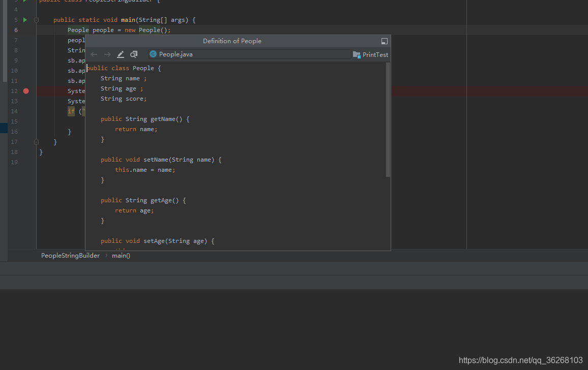
Task: Click 'new People()' on editor line 6
Action: [x=146, y=30]
